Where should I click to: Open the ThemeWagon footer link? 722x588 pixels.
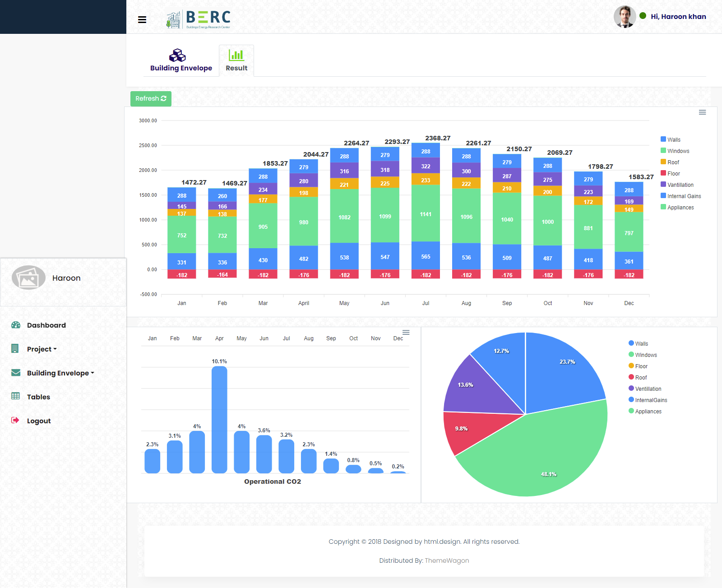pos(446,560)
